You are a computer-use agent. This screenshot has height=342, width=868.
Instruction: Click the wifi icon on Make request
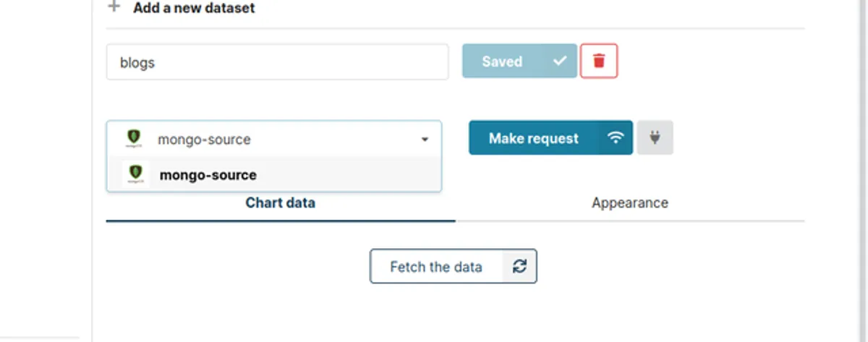(616, 138)
